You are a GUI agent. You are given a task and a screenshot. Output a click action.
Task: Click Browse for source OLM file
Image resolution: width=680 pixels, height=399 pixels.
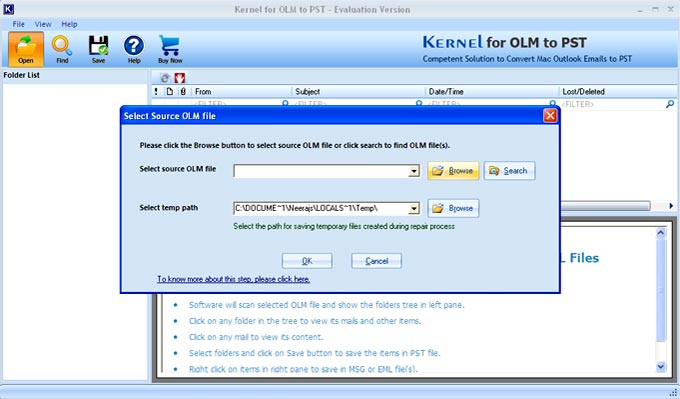(453, 171)
